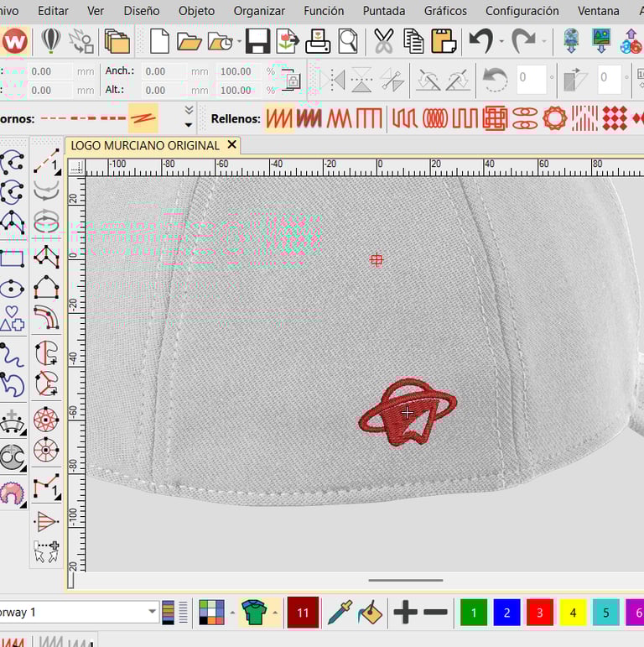Click the skew object icon

574,80
